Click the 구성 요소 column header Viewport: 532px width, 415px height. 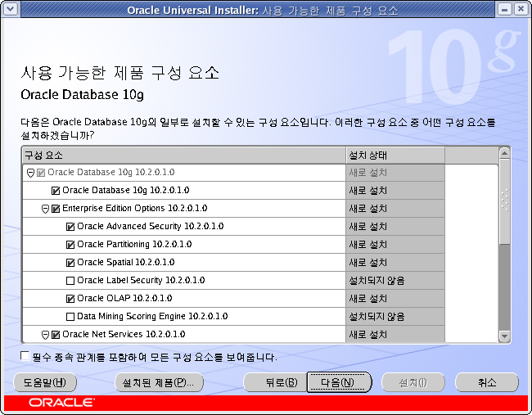click(x=184, y=156)
